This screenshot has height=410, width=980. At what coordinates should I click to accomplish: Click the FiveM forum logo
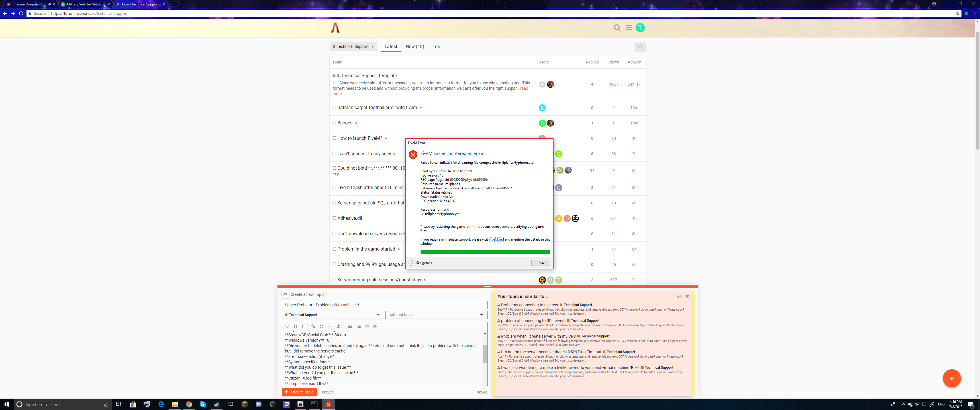pos(335,27)
